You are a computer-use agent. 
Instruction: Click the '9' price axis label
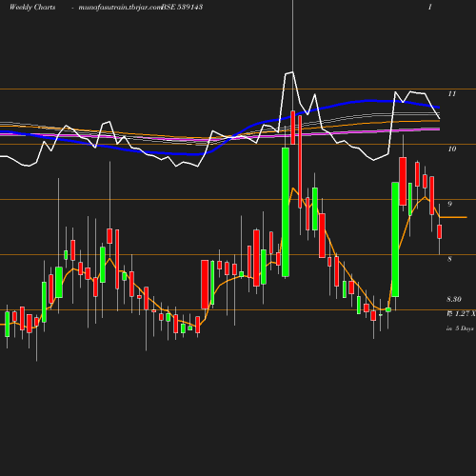coord(449,204)
